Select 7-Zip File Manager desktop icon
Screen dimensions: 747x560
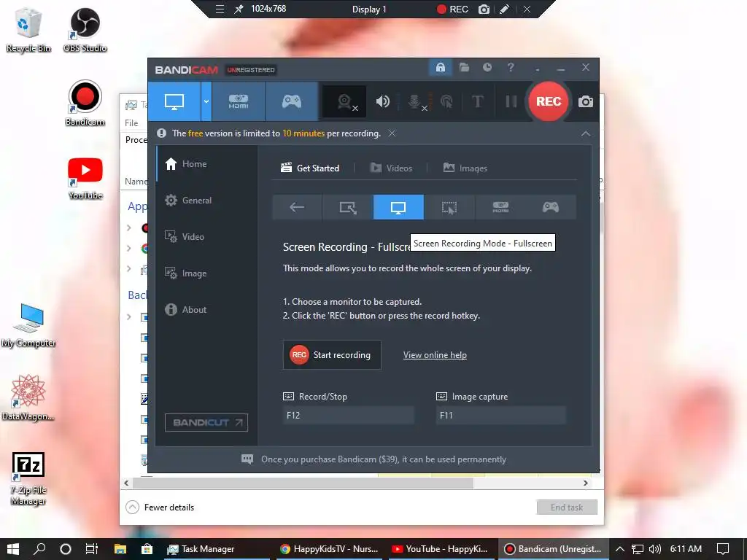pos(28,478)
